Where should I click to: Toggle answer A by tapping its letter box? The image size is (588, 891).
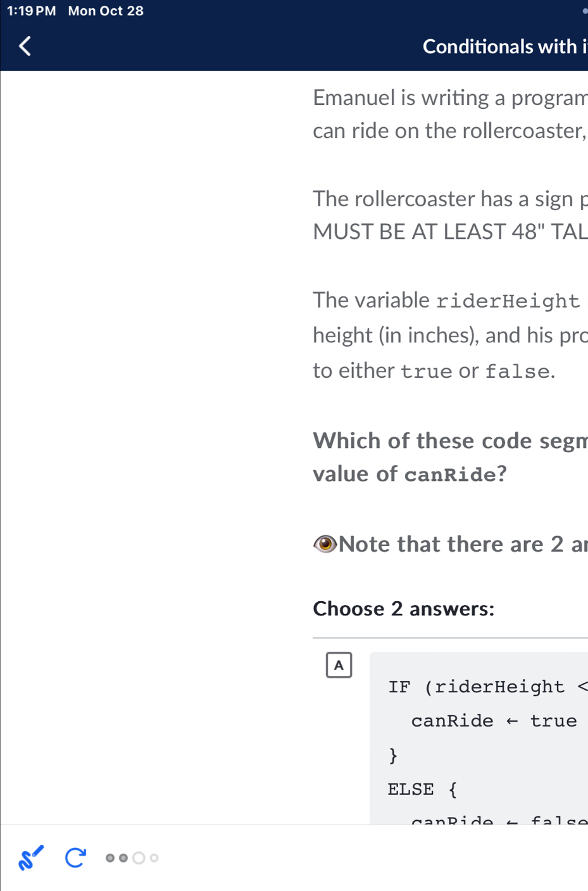(339, 664)
